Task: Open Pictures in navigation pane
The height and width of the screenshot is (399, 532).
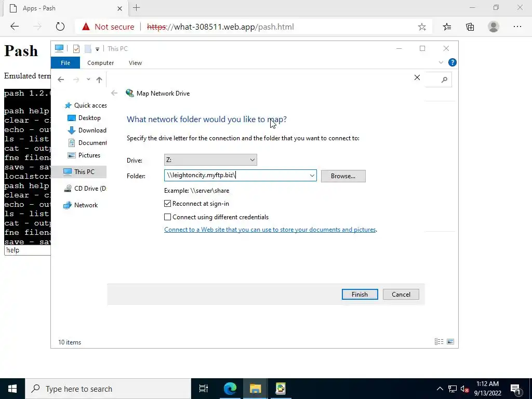Action: (x=84, y=155)
